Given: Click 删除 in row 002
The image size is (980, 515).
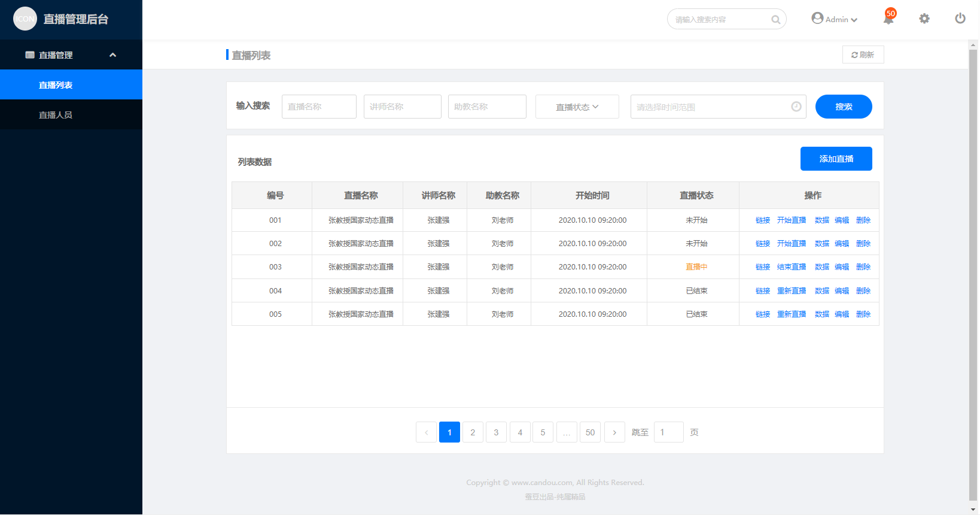Looking at the screenshot, I should pos(863,244).
